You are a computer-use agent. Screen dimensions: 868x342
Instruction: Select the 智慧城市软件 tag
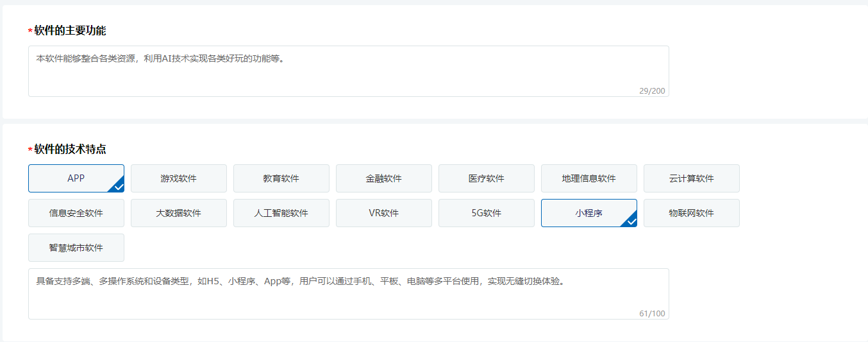click(x=76, y=248)
